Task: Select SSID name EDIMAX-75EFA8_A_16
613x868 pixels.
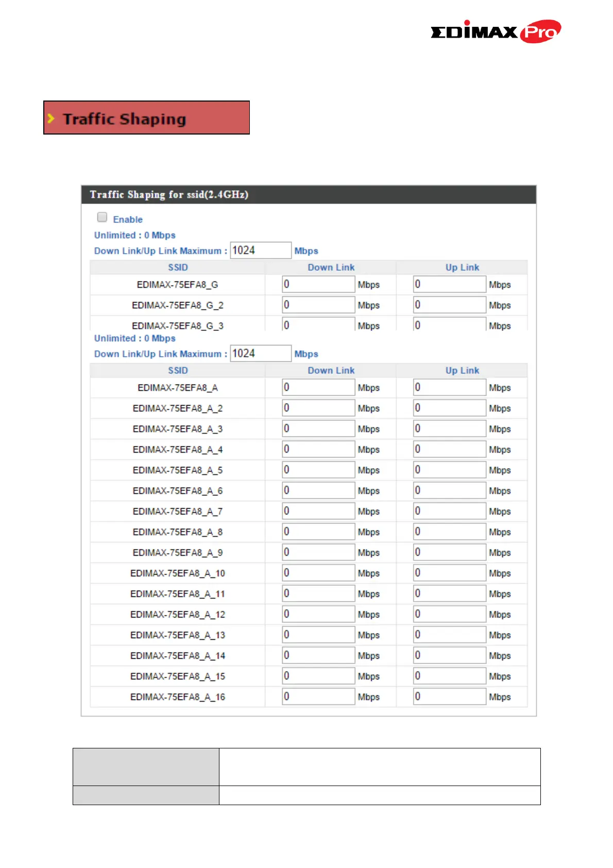Action: click(x=178, y=697)
